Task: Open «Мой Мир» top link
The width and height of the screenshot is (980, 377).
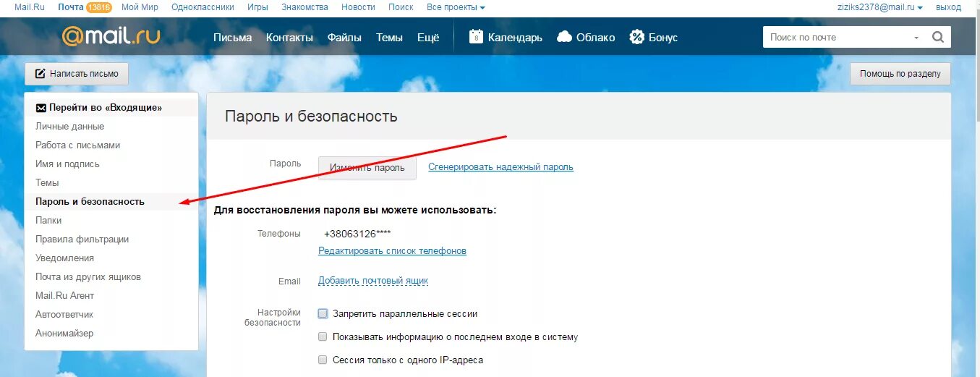Action: [140, 7]
